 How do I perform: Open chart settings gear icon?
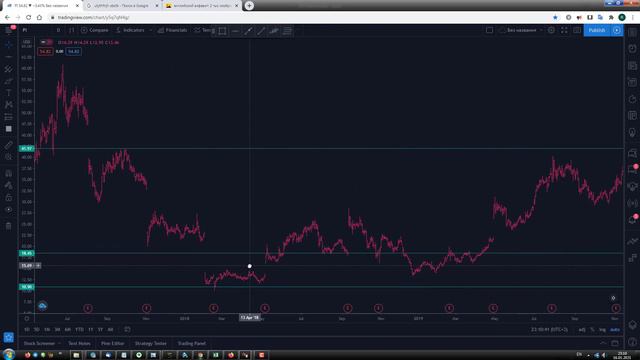551,30
